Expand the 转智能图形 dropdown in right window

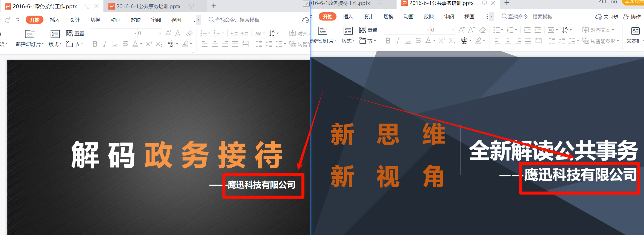point(618,41)
